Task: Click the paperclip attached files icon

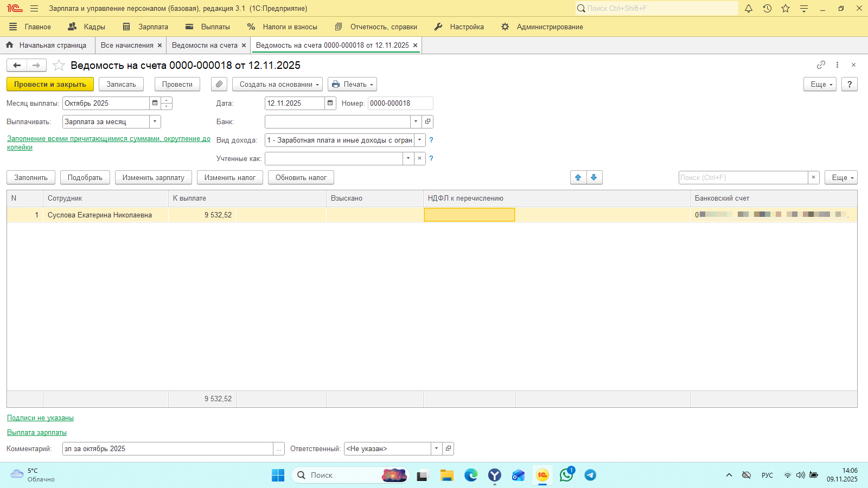Action: [219, 84]
